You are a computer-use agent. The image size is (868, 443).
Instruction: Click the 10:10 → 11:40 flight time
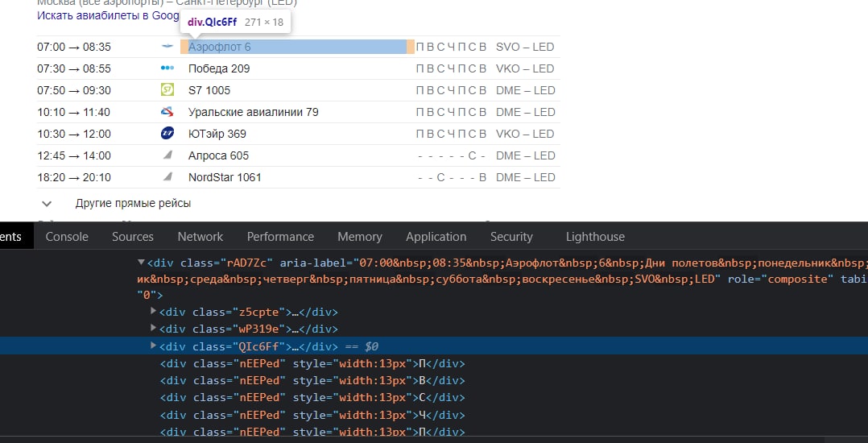[73, 112]
